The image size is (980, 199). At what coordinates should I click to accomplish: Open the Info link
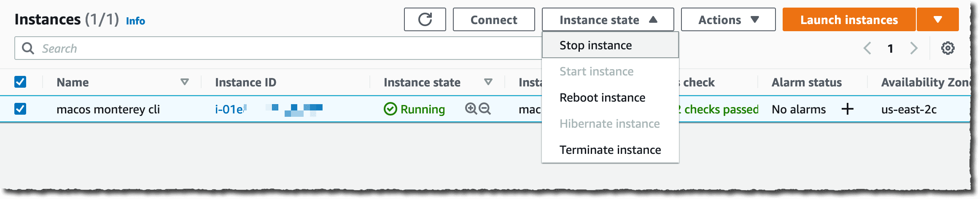tap(135, 21)
